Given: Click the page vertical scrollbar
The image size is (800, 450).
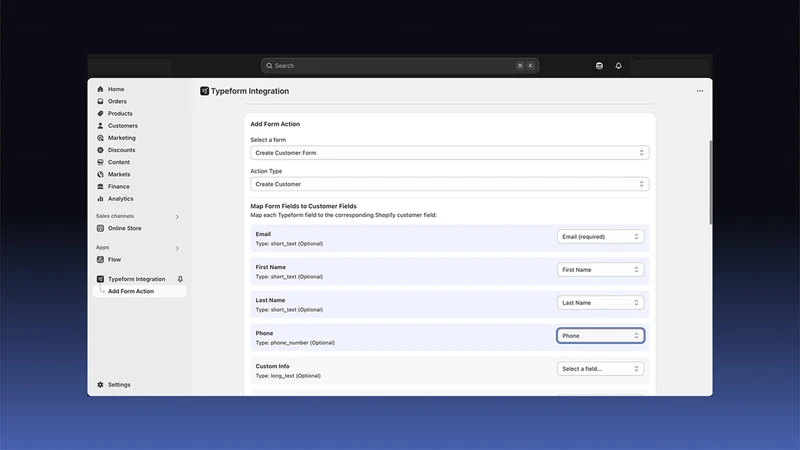Looking at the screenshot, I should coord(710,182).
